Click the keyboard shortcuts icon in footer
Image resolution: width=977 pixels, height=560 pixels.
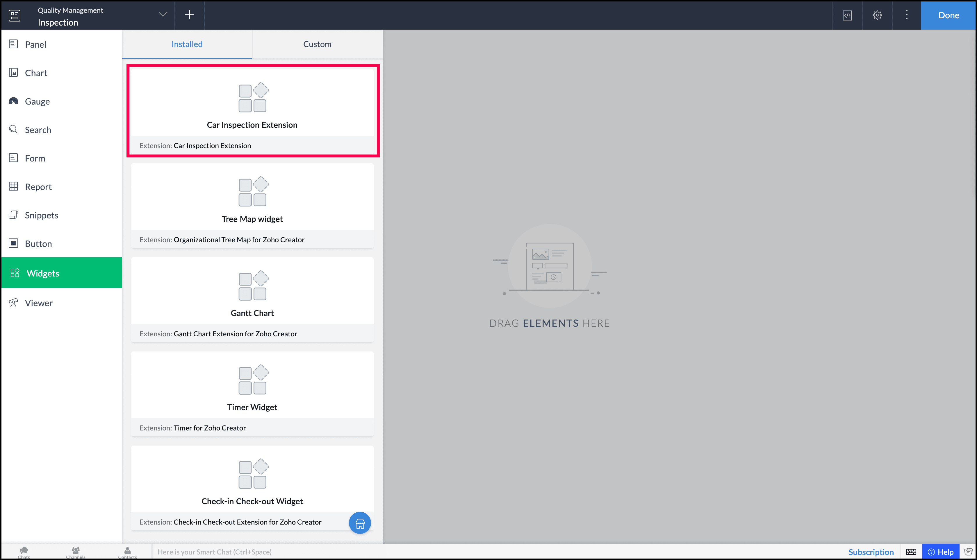point(911,552)
